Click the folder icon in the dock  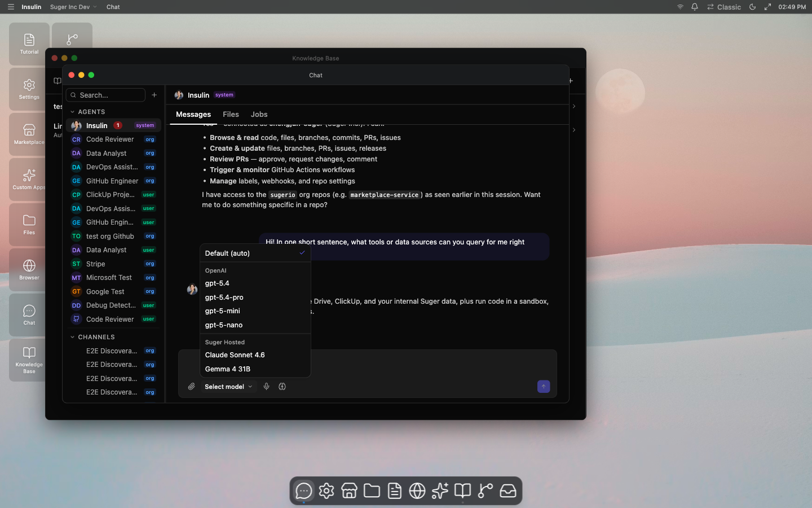[x=372, y=491]
